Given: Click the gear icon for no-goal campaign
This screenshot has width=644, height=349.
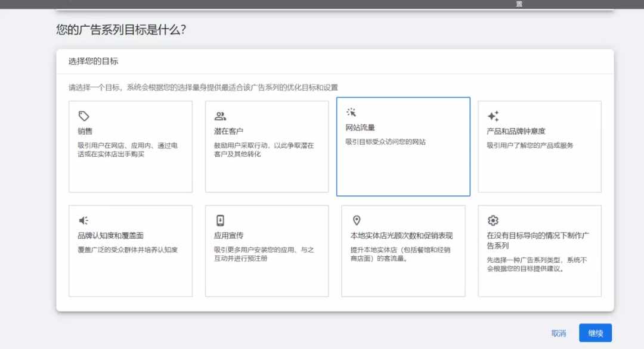Looking at the screenshot, I should click(x=493, y=221).
